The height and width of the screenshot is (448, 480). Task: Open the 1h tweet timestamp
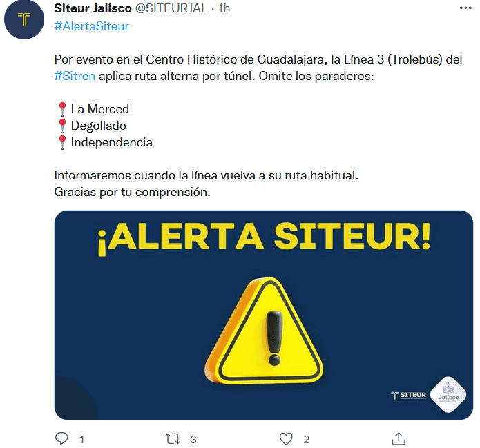point(224,8)
